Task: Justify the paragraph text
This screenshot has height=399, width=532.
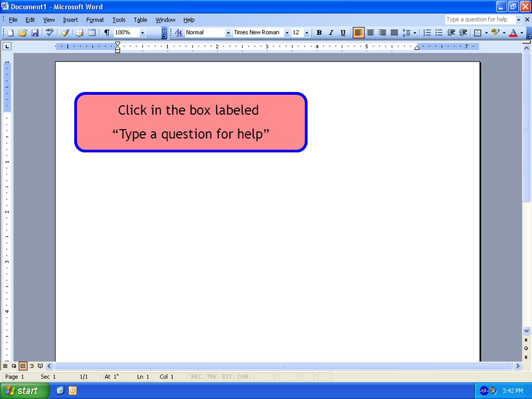Action: click(x=394, y=33)
